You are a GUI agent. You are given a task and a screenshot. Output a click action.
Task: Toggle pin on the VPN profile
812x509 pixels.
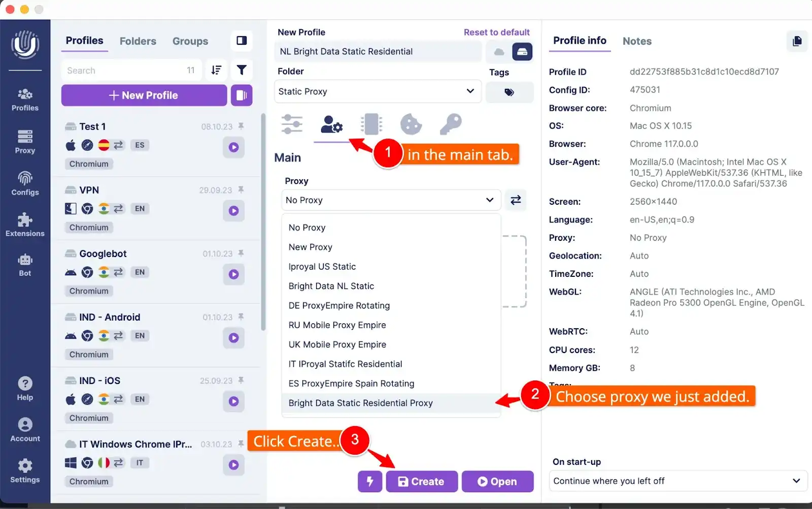pos(241,189)
